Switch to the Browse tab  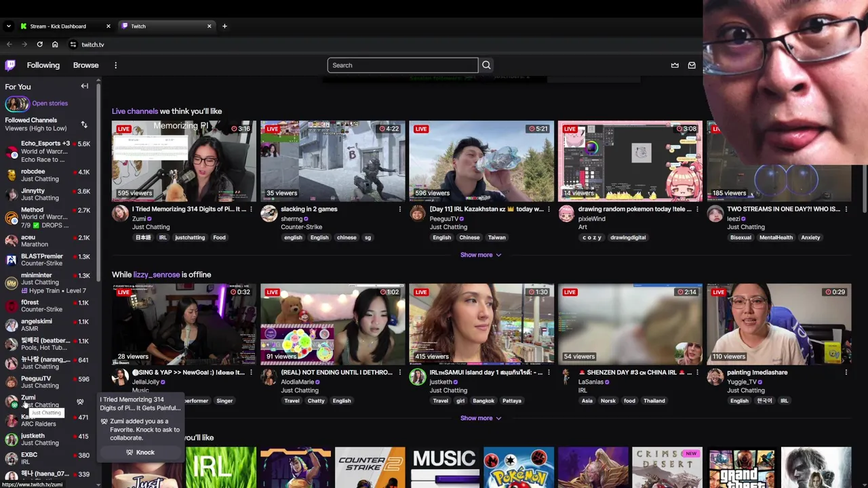tap(85, 65)
